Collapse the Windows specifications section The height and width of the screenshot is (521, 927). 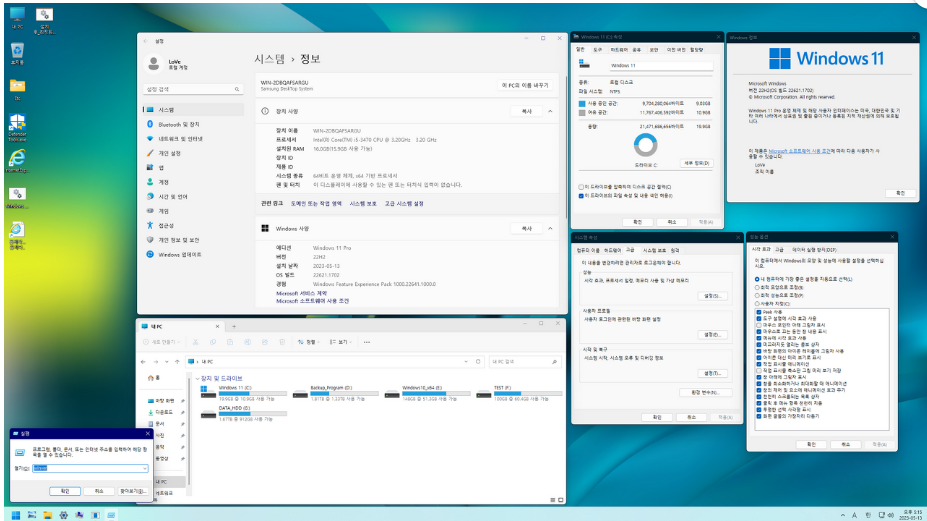[550, 228]
